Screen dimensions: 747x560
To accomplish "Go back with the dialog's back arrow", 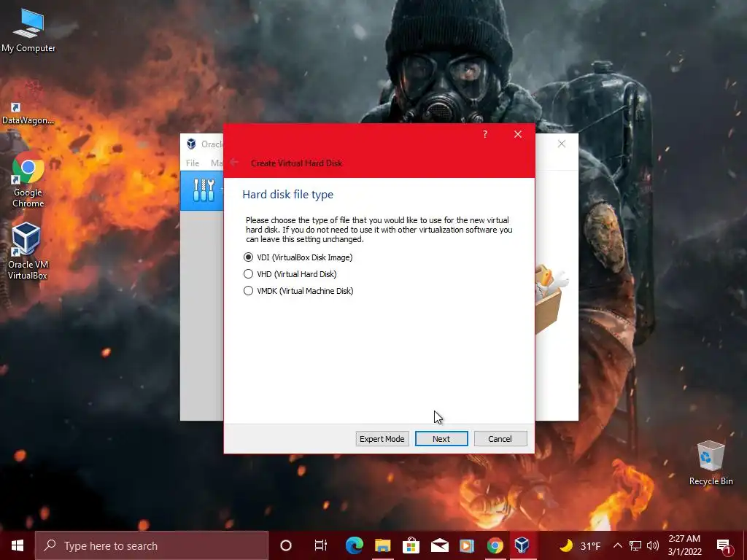I will (234, 163).
